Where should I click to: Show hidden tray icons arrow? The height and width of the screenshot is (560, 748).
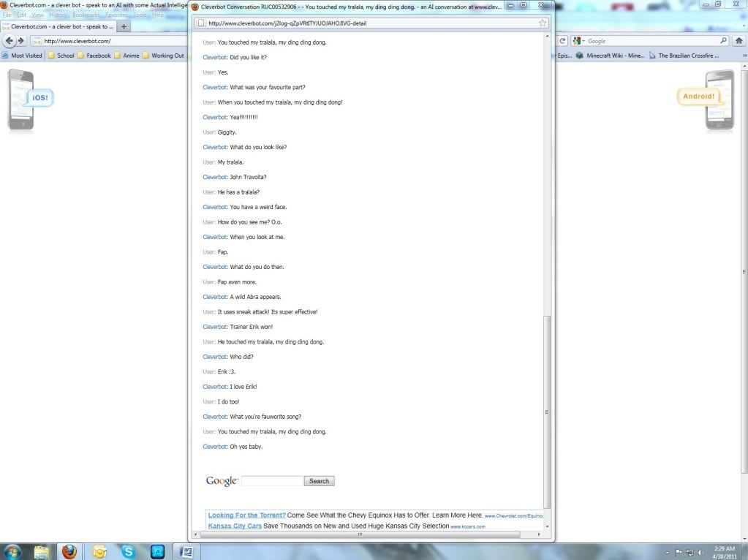tap(668, 552)
